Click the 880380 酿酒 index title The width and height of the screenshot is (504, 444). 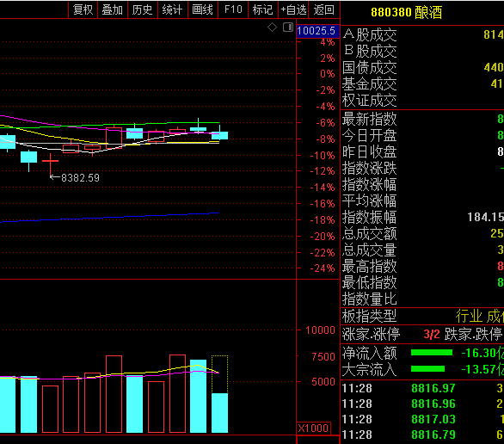(406, 13)
